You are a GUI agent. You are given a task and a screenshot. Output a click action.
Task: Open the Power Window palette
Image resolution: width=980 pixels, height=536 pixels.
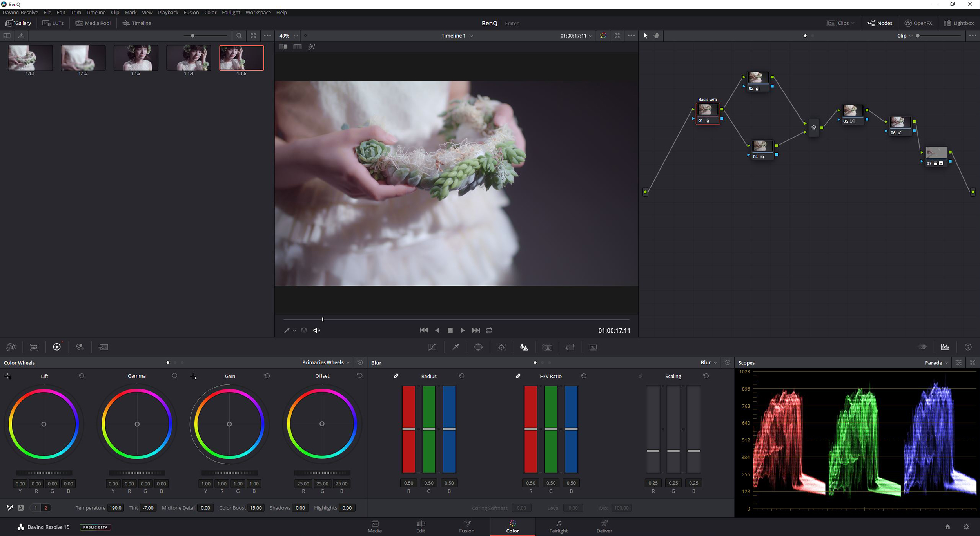[x=478, y=347]
